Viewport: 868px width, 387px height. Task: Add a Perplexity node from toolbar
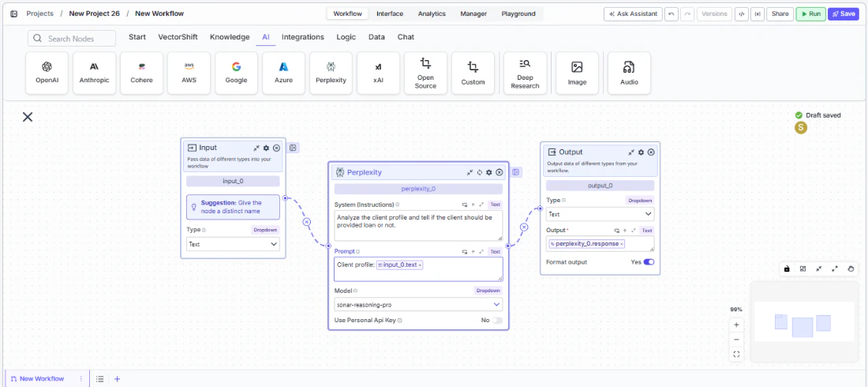[x=331, y=73]
